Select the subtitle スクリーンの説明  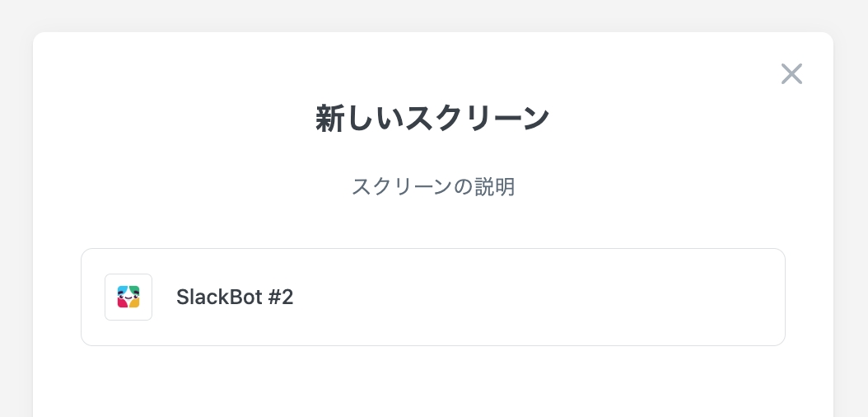pos(432,187)
